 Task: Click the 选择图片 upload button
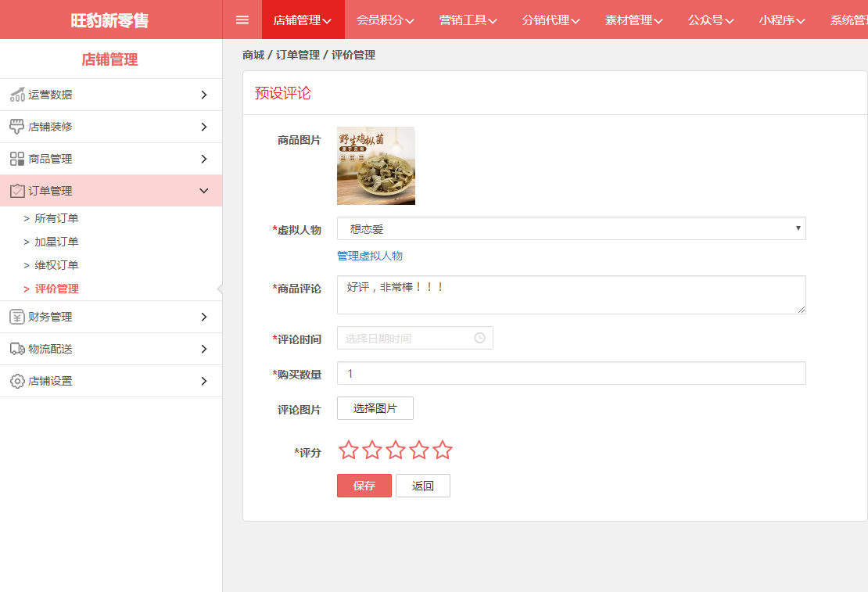click(375, 408)
